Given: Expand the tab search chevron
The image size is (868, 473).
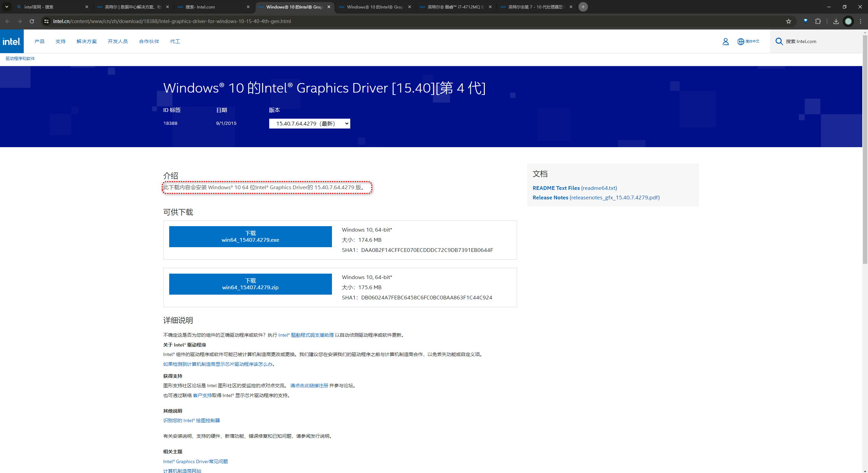Looking at the screenshot, I should (x=6, y=7).
